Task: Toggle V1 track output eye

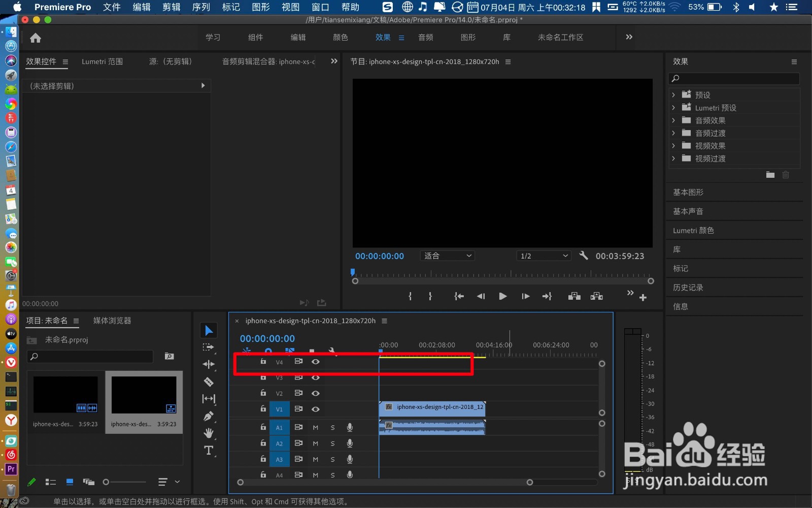Action: pos(316,409)
